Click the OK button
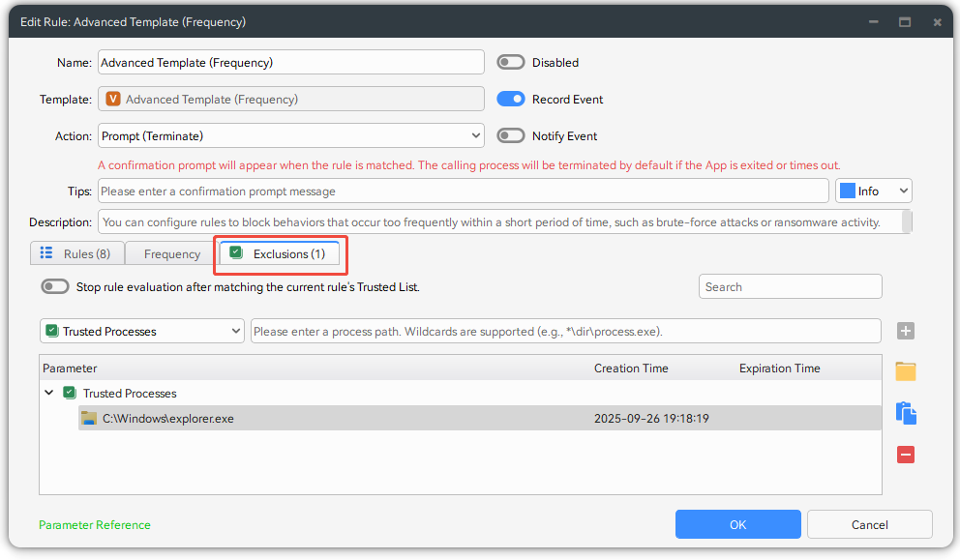Screen dimensions: 960x560 click(x=737, y=524)
